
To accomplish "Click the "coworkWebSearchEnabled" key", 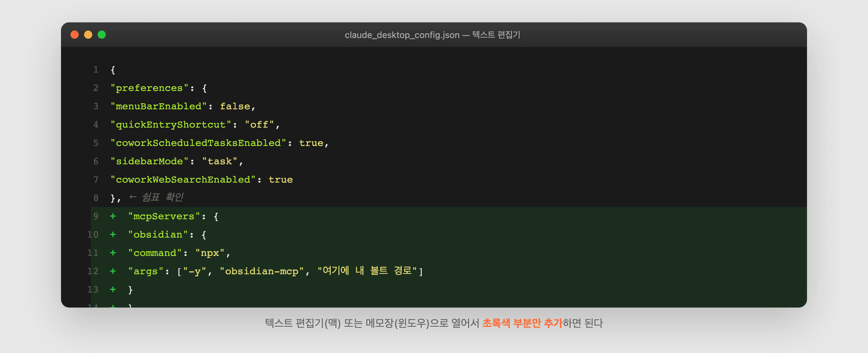I will tap(183, 179).
